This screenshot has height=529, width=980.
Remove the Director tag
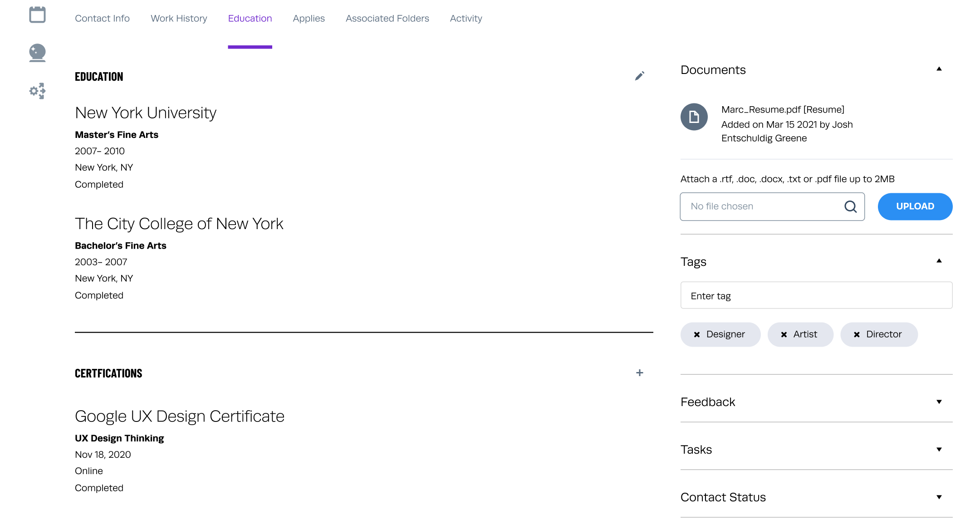857,335
